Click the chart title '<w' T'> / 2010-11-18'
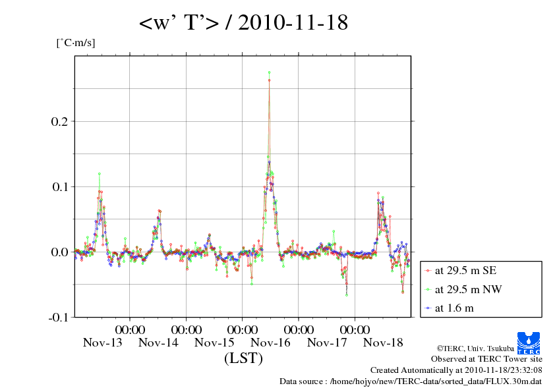 243,22
